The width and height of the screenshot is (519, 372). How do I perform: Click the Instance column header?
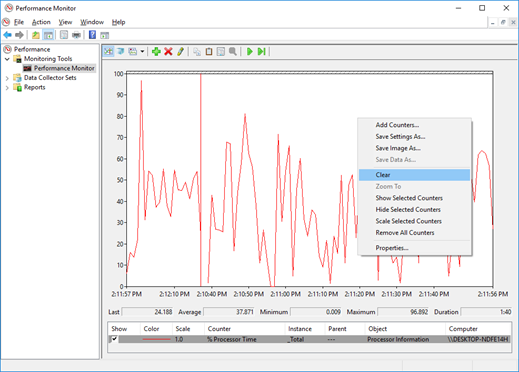click(305, 329)
